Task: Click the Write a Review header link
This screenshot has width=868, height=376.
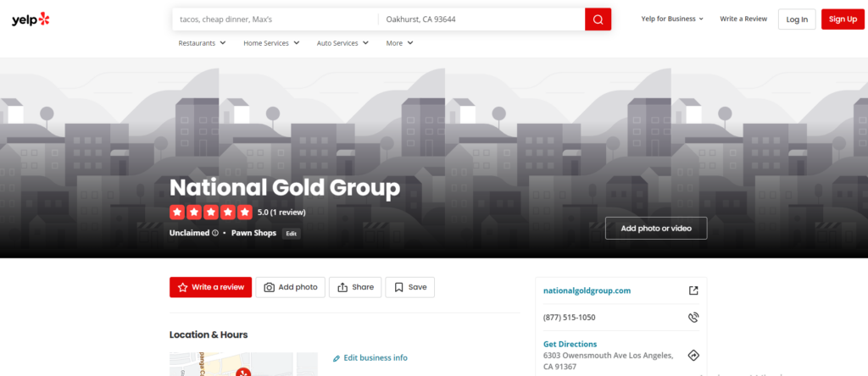Action: 743,19
